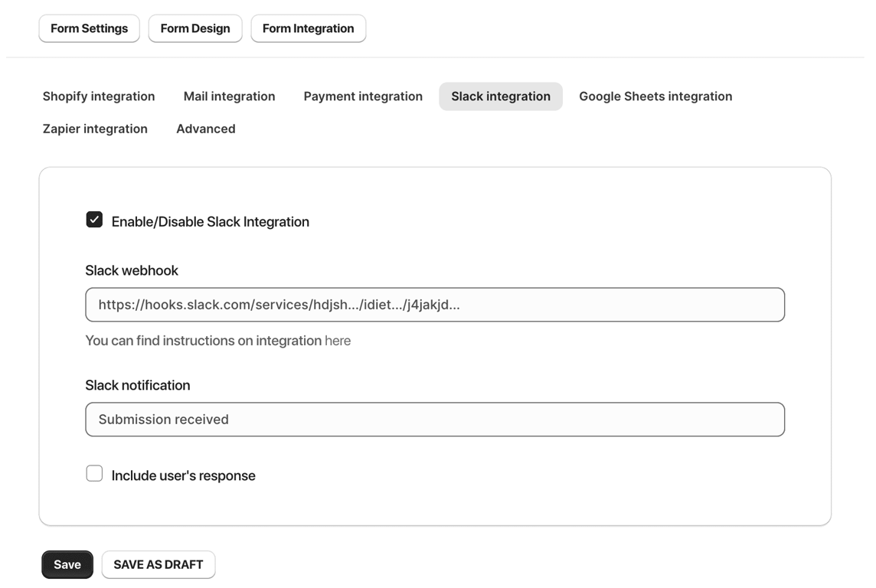Focus the Slack notification text field
The width and height of the screenshot is (876, 588).
[435, 420]
